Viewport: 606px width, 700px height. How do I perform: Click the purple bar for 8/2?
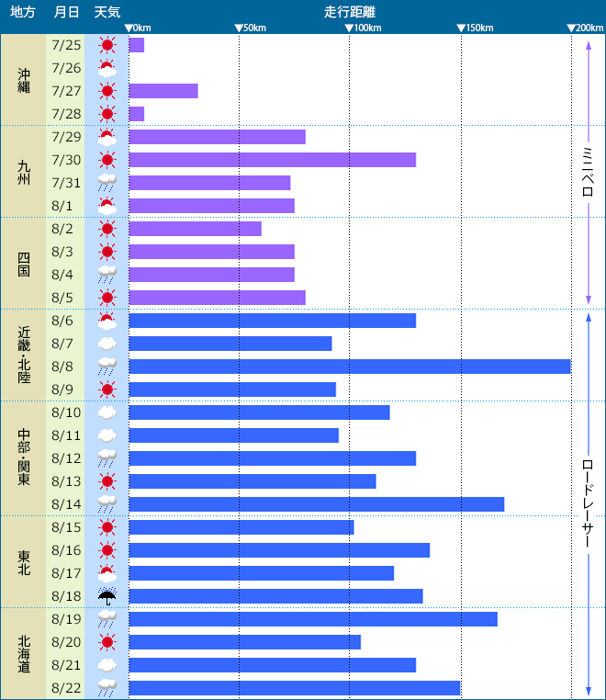click(x=195, y=229)
